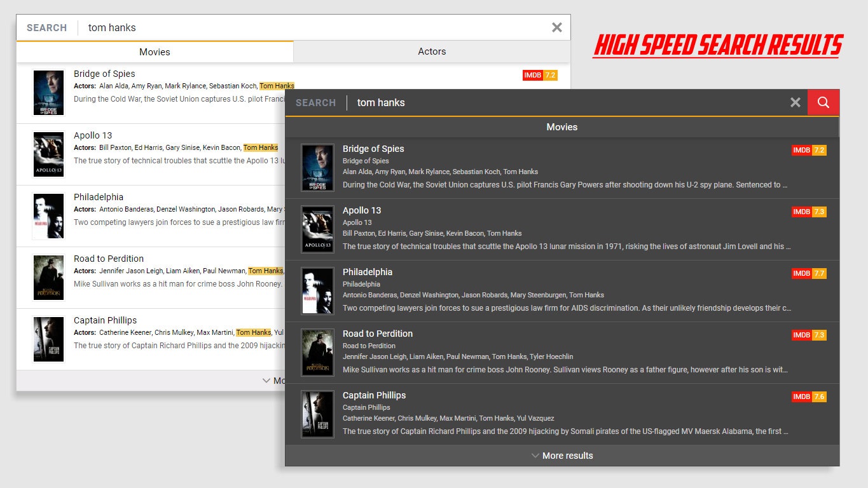The height and width of the screenshot is (488, 868).
Task: Expand More results chevron in the light panel
Action: (x=267, y=381)
